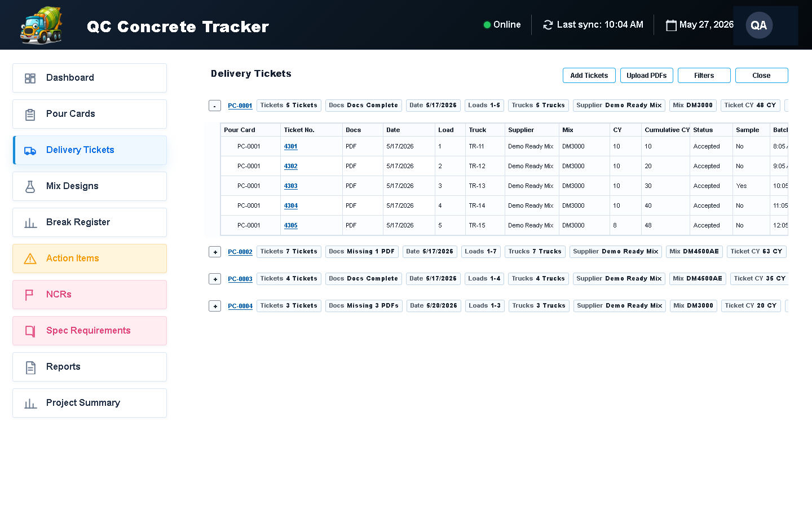The width and height of the screenshot is (812, 508).
Task: Collapse the PC-0001 ticket group
Action: [x=215, y=106]
